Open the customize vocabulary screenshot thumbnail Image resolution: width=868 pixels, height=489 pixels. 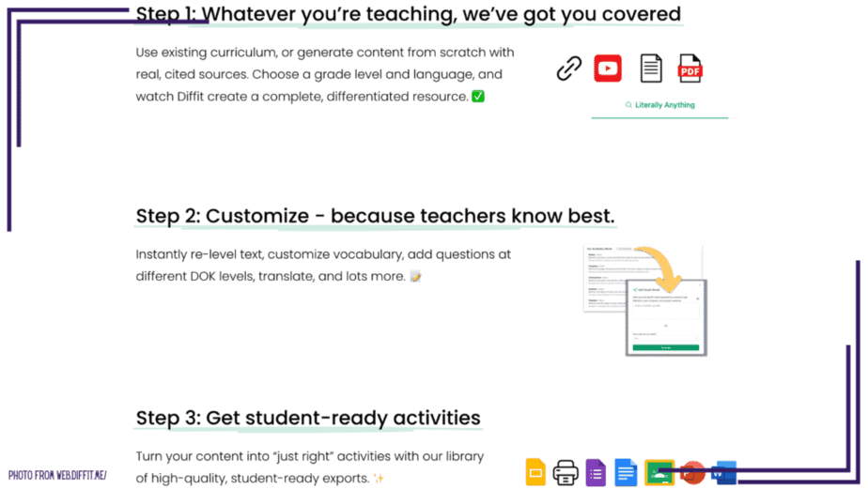point(645,300)
